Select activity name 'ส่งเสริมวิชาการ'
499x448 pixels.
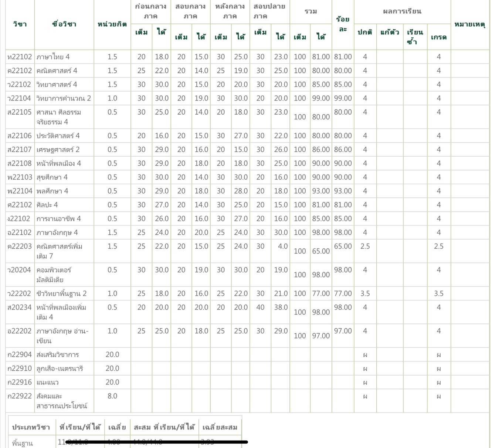click(x=58, y=354)
